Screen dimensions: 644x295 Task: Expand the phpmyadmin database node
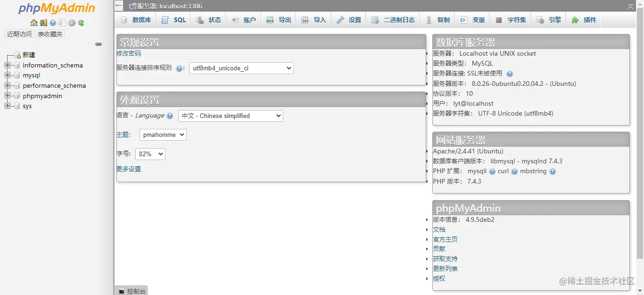click(8, 96)
